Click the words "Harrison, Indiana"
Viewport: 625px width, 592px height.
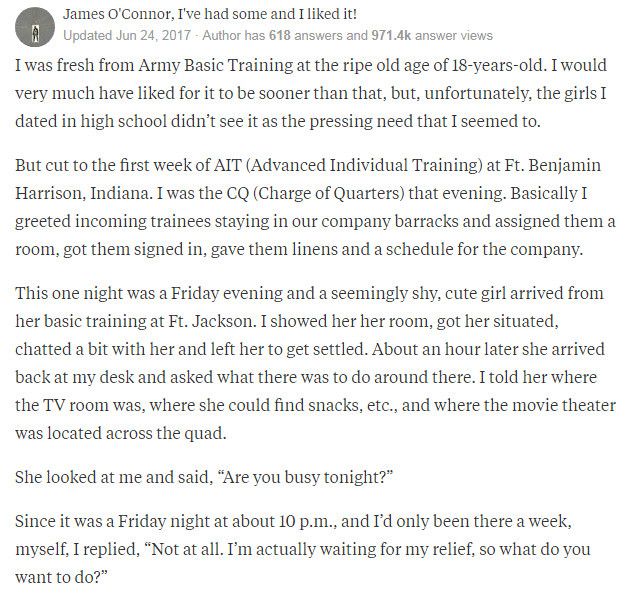tap(83, 193)
